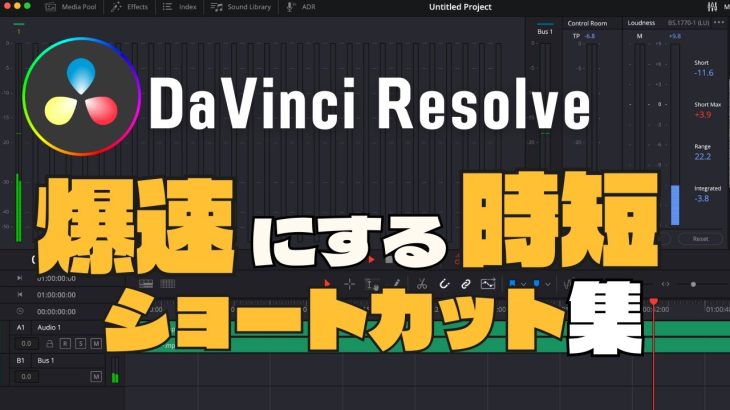The width and height of the screenshot is (730, 410).
Task: Click the range In point icon
Action: tap(20, 278)
